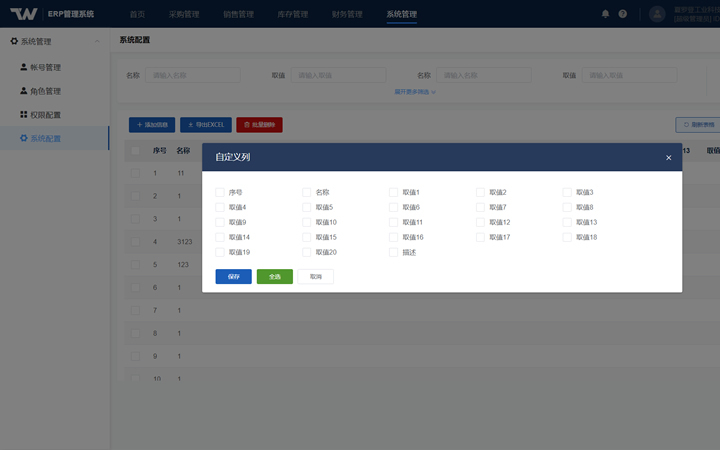
Task: Expand more filters via 展开更多筛选
Action: click(415, 92)
